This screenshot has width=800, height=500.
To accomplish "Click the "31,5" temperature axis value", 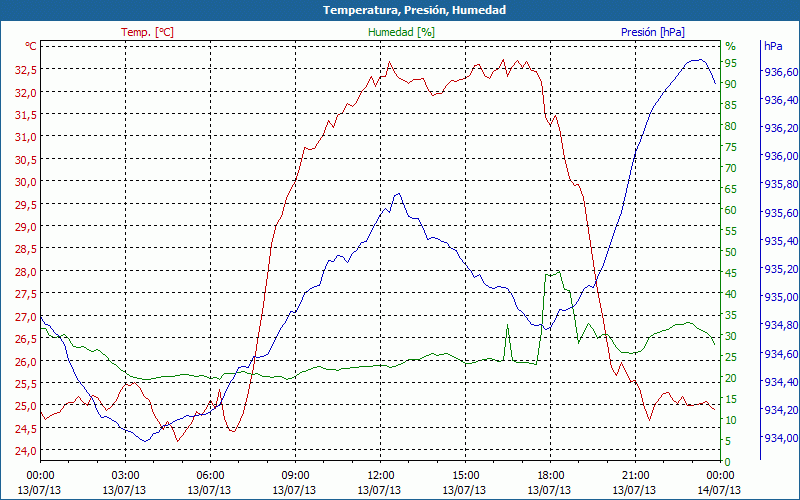I will pos(26,115).
